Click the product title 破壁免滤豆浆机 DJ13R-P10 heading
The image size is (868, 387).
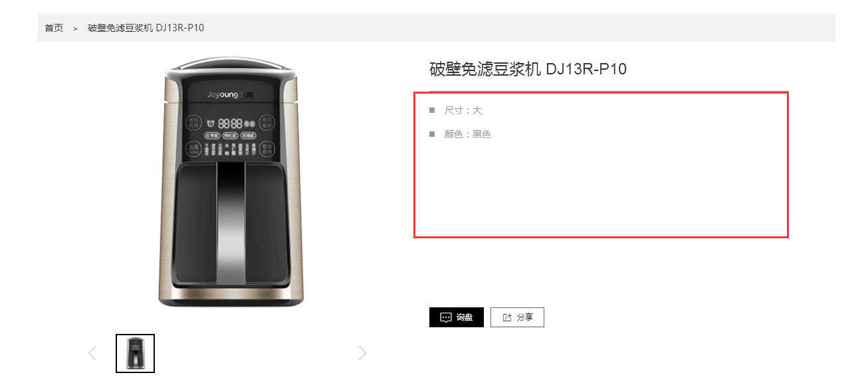[528, 69]
